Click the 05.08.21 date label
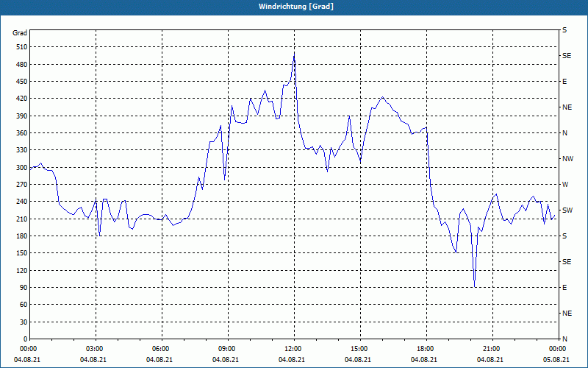The image size is (588, 368). pyautogui.click(x=556, y=360)
